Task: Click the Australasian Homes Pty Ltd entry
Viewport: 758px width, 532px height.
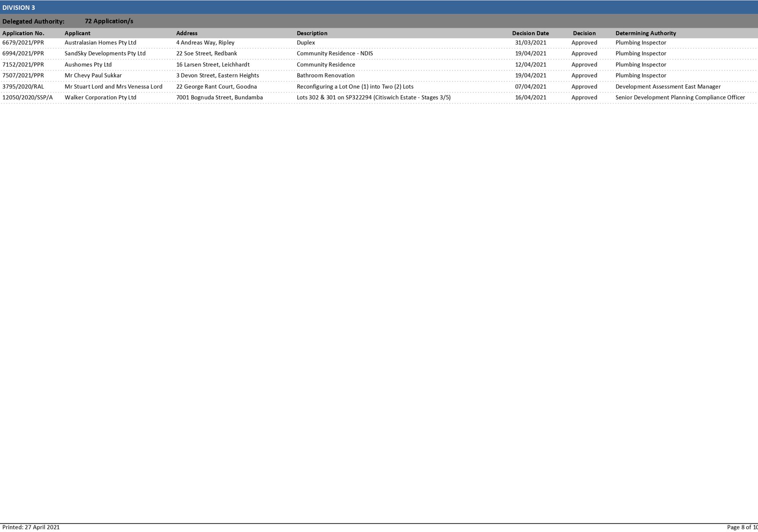Action: coord(100,42)
